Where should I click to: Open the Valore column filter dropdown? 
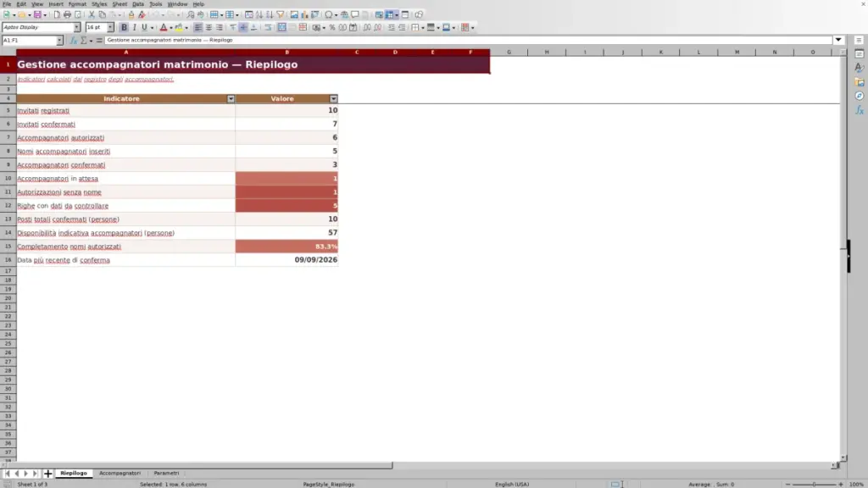click(333, 99)
